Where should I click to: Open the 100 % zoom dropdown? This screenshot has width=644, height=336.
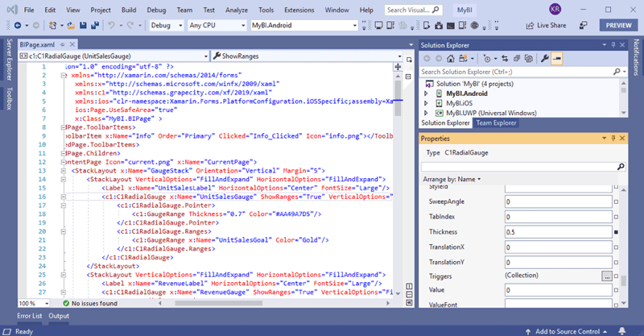(x=34, y=303)
